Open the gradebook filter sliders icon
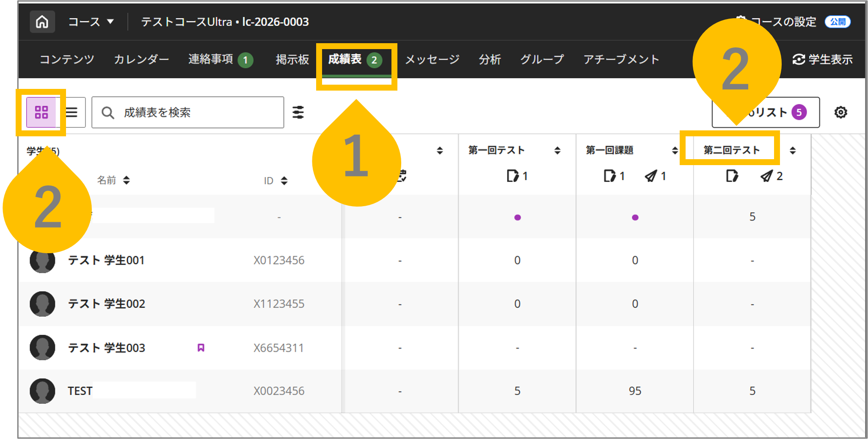 tap(298, 112)
